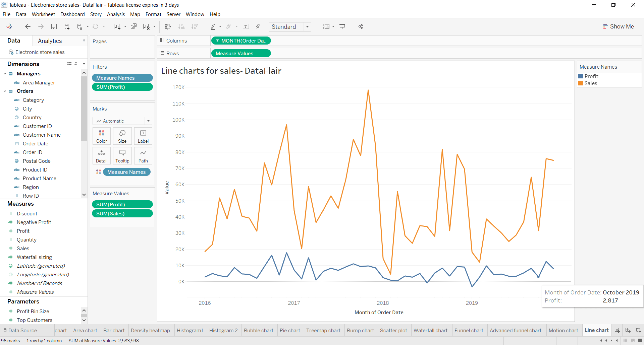Image resolution: width=644 pixels, height=345 pixels.
Task: Clear the sheet icon
Action: tap(147, 26)
